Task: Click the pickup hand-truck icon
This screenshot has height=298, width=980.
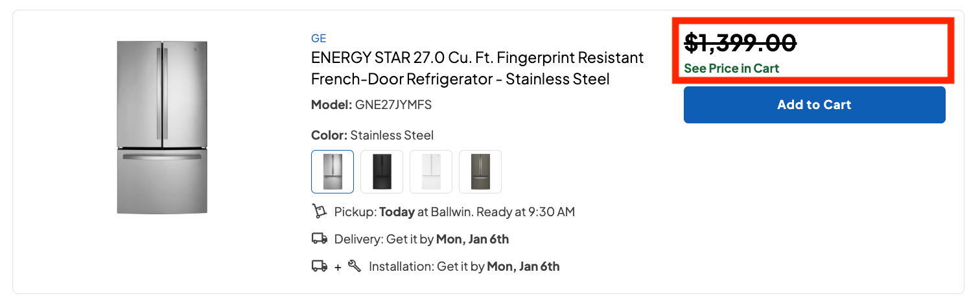Action: click(319, 211)
